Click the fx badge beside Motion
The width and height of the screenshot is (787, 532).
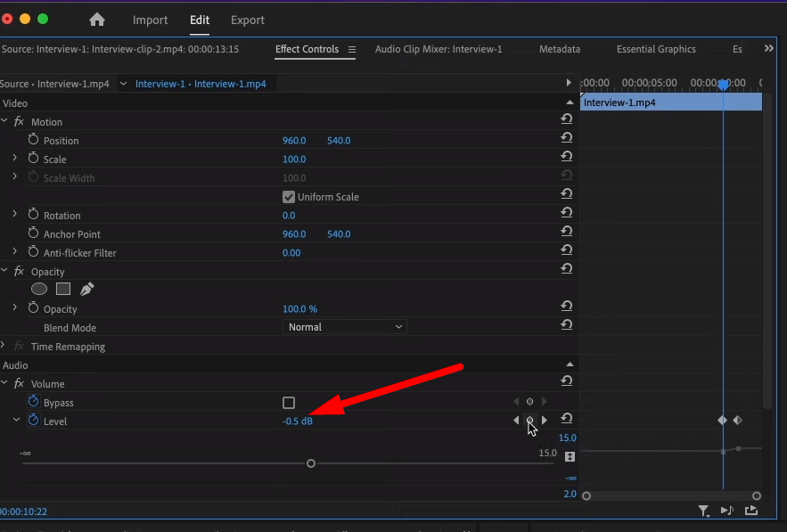point(18,121)
